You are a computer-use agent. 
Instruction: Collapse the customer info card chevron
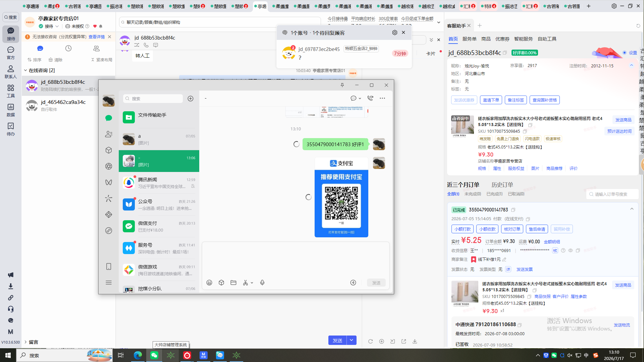[632, 65]
